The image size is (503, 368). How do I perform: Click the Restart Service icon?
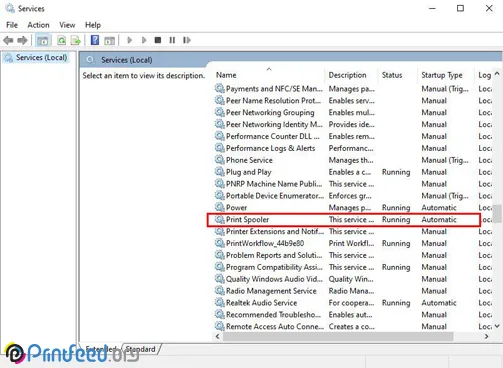187,40
